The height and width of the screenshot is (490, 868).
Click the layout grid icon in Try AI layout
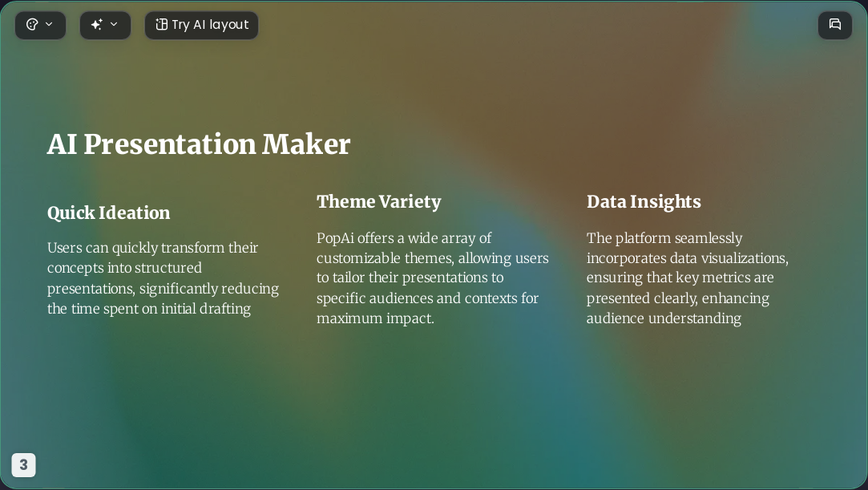click(x=161, y=24)
